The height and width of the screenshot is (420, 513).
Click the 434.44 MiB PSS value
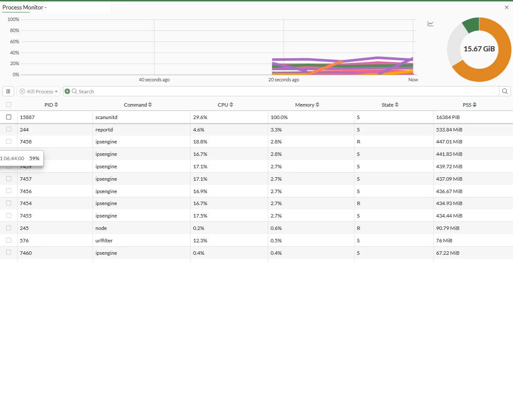pyautogui.click(x=449, y=215)
